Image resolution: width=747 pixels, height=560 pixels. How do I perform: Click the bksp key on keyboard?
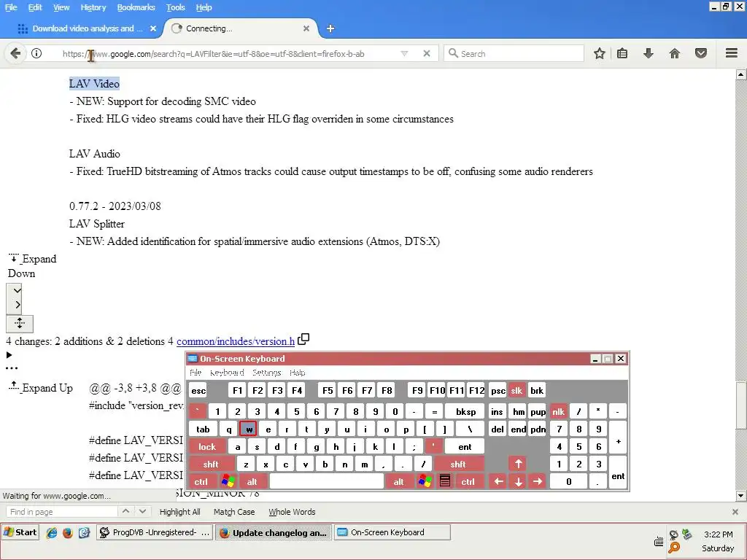coord(465,411)
